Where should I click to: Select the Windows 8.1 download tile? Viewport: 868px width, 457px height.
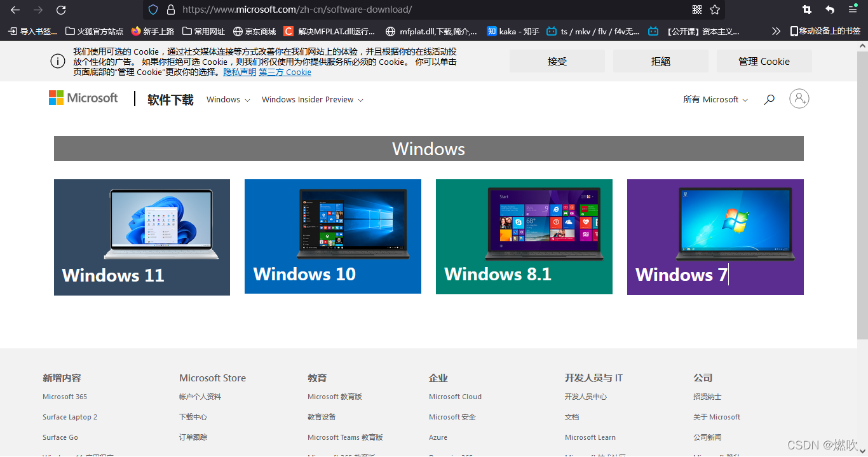tap(524, 236)
